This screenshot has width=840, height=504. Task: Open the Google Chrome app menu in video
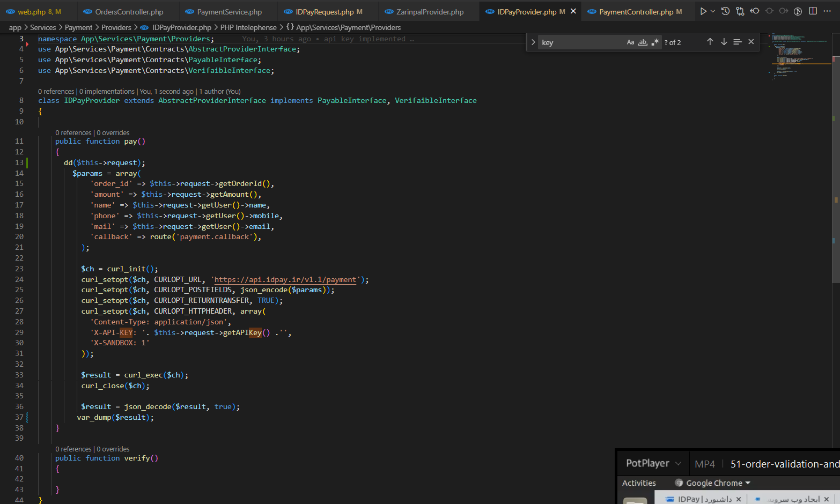click(x=713, y=483)
